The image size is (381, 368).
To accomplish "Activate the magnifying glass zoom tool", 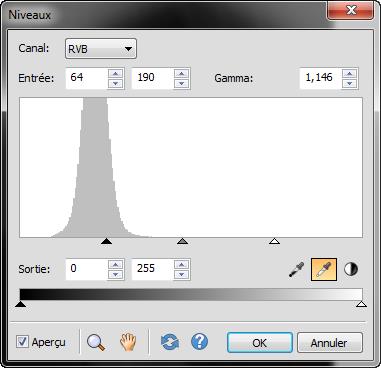I will [x=96, y=342].
